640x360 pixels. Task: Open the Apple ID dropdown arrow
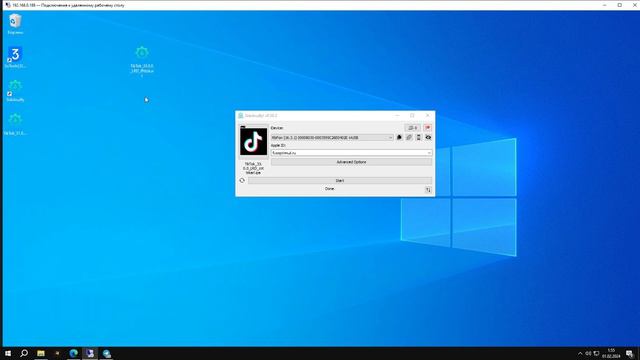[x=429, y=153]
